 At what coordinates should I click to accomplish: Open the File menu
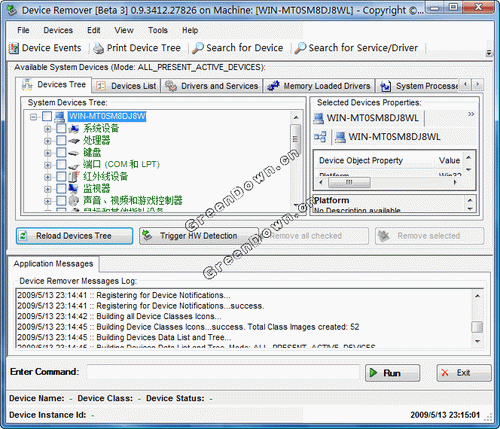tap(23, 30)
